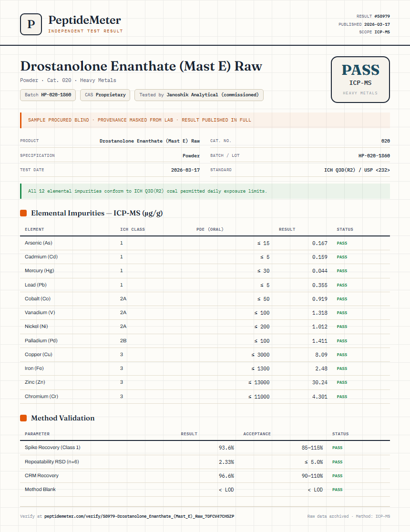Click the ELEMENT column header
Image resolution: width=410 pixels, height=532 pixels.
click(x=34, y=229)
